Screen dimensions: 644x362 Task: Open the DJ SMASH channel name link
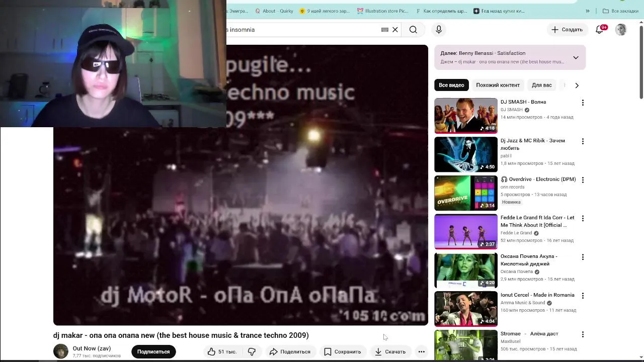(x=511, y=110)
